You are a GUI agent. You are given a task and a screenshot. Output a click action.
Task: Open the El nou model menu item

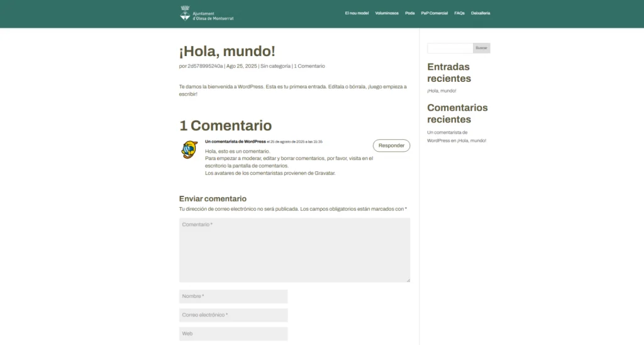357,13
